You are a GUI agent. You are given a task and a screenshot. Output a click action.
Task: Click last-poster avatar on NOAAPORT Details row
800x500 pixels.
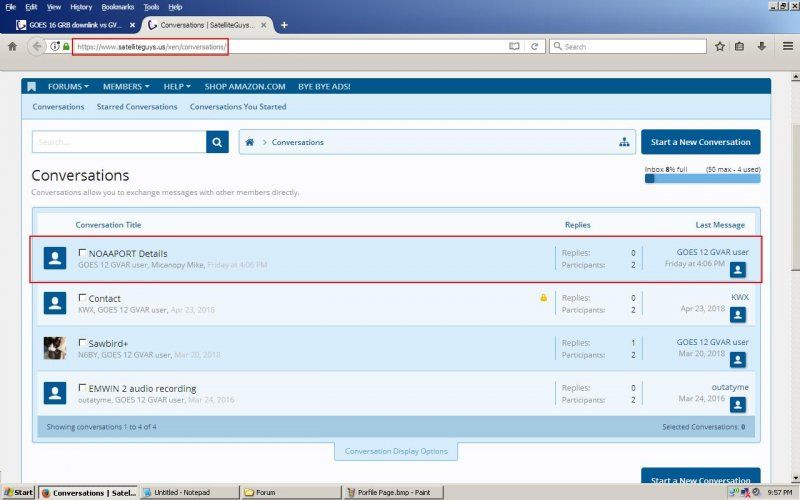click(x=738, y=270)
